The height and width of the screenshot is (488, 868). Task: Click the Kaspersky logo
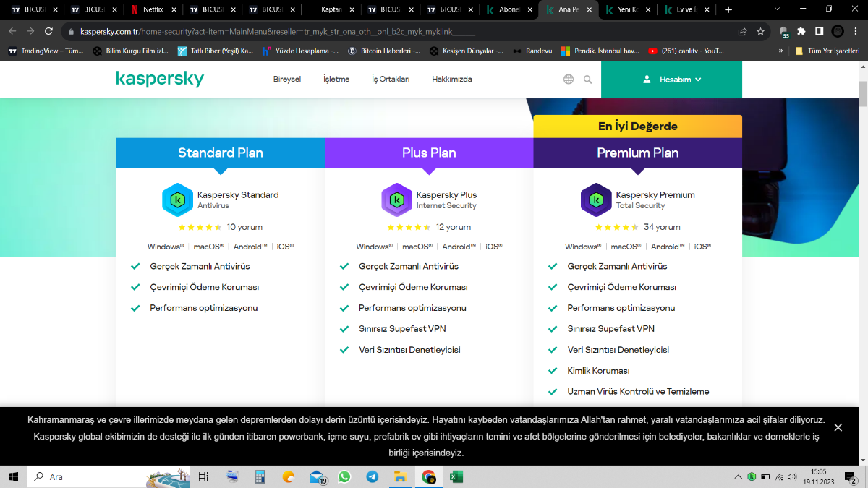(x=160, y=80)
